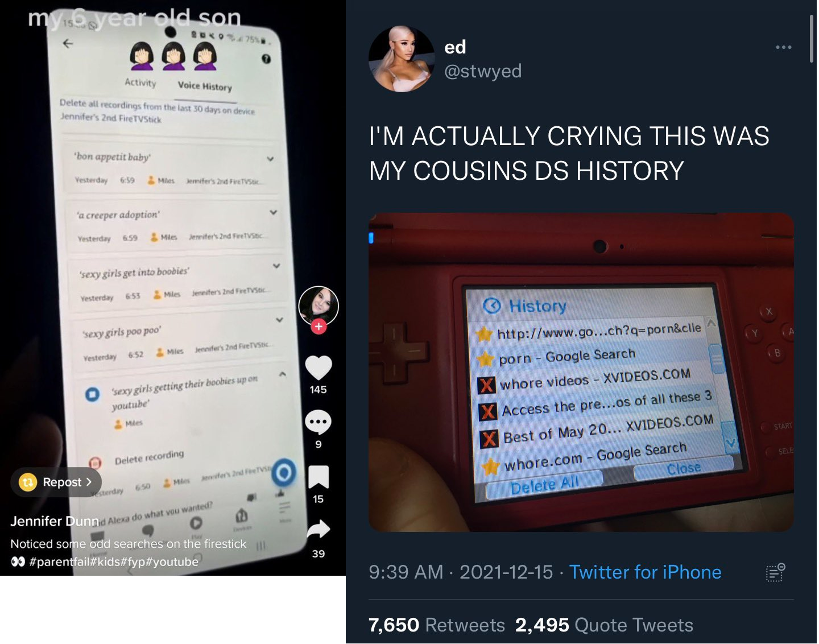The height and width of the screenshot is (644, 819).
Task: Open the help question mark icon
Action: [x=266, y=59]
